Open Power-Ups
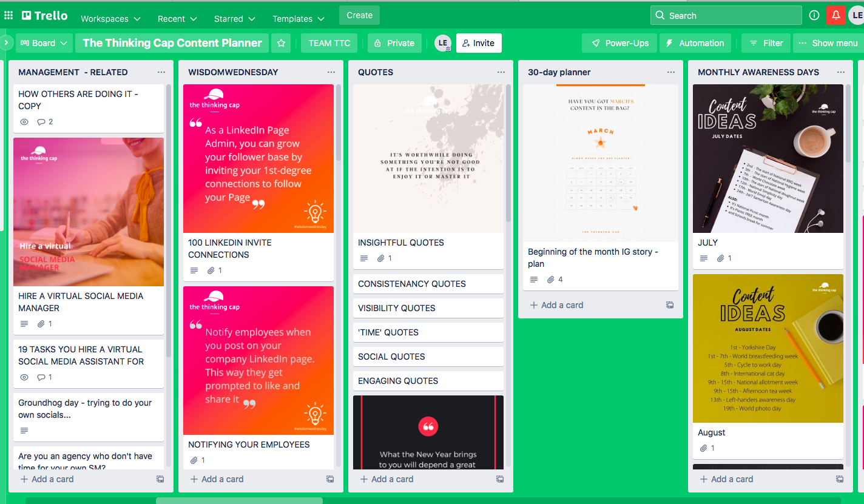The image size is (864, 504). pos(619,43)
